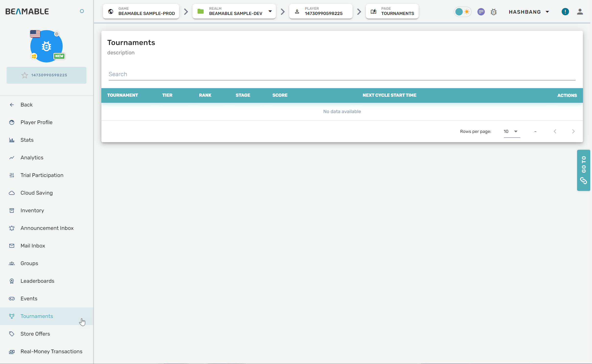The height and width of the screenshot is (364, 592).
Task: Expand the Realm Beamable Sample-Dev dropdown
Action: pyautogui.click(x=270, y=11)
